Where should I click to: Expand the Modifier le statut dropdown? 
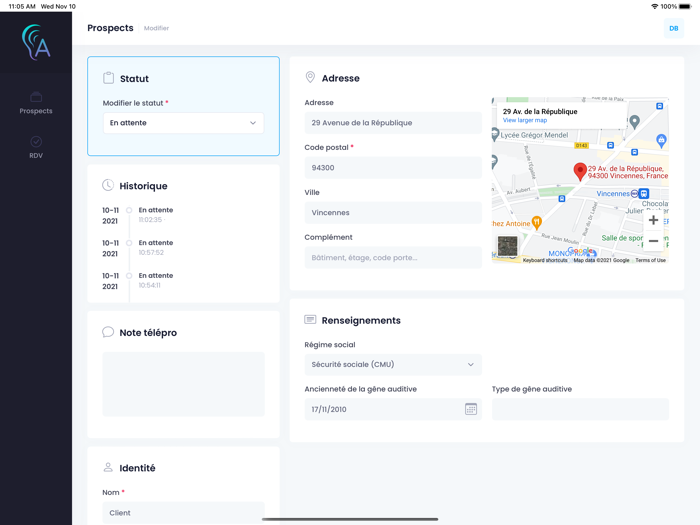coord(183,123)
